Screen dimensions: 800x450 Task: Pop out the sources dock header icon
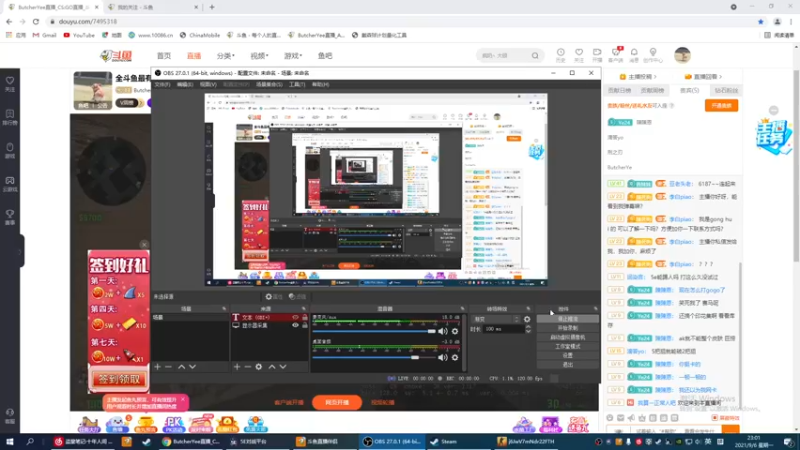[x=304, y=309]
